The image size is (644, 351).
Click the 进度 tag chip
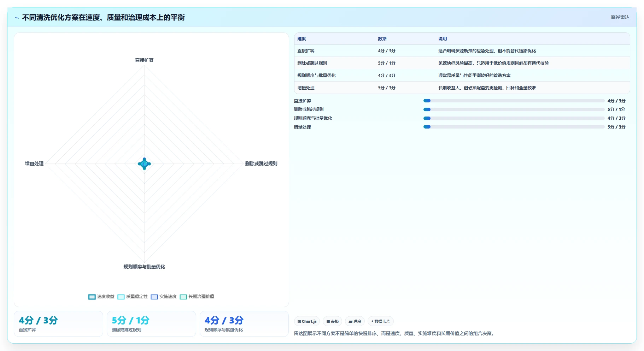point(355,321)
